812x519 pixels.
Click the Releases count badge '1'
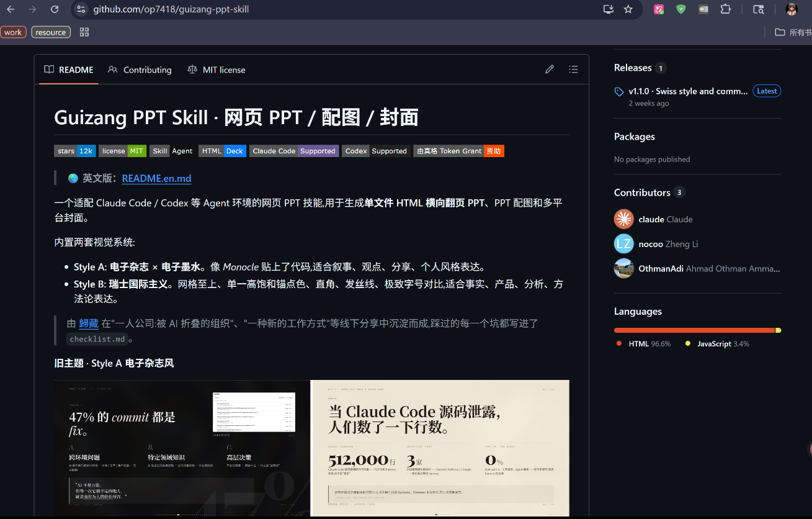click(661, 68)
